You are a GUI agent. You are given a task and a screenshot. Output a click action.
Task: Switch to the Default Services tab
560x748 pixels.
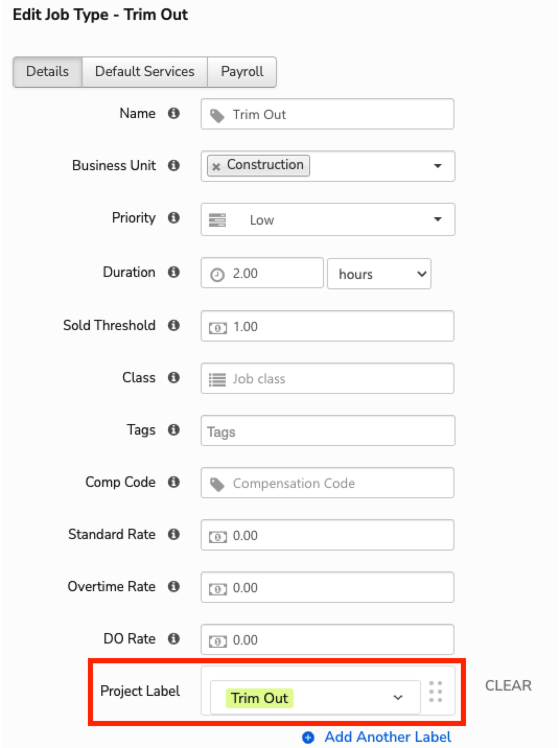coord(145,72)
